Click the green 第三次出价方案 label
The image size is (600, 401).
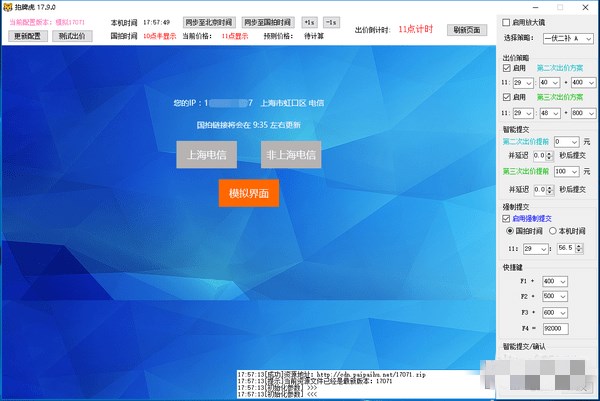coord(559,97)
